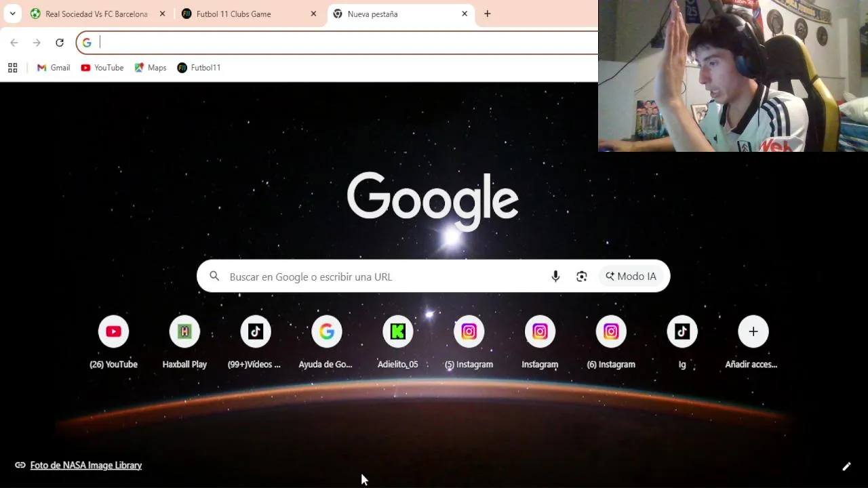Open the (99+) Vídeos TikTok shortcut
The width and height of the screenshot is (868, 488).
(x=256, y=343)
